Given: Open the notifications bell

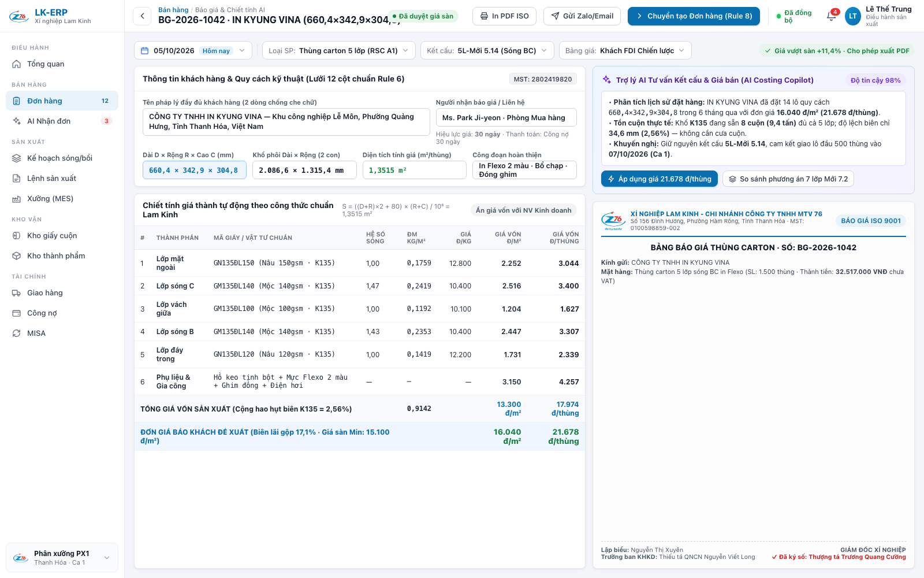Looking at the screenshot, I should pyautogui.click(x=831, y=16).
